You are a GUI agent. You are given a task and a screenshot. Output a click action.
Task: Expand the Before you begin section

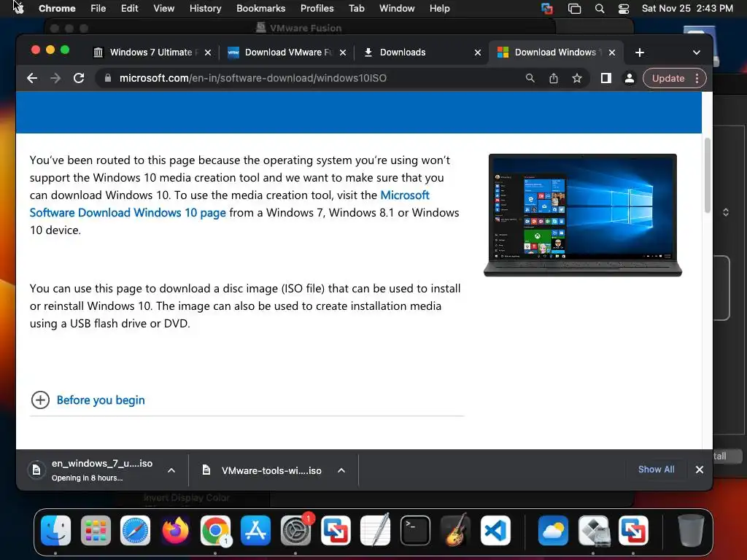(88, 400)
